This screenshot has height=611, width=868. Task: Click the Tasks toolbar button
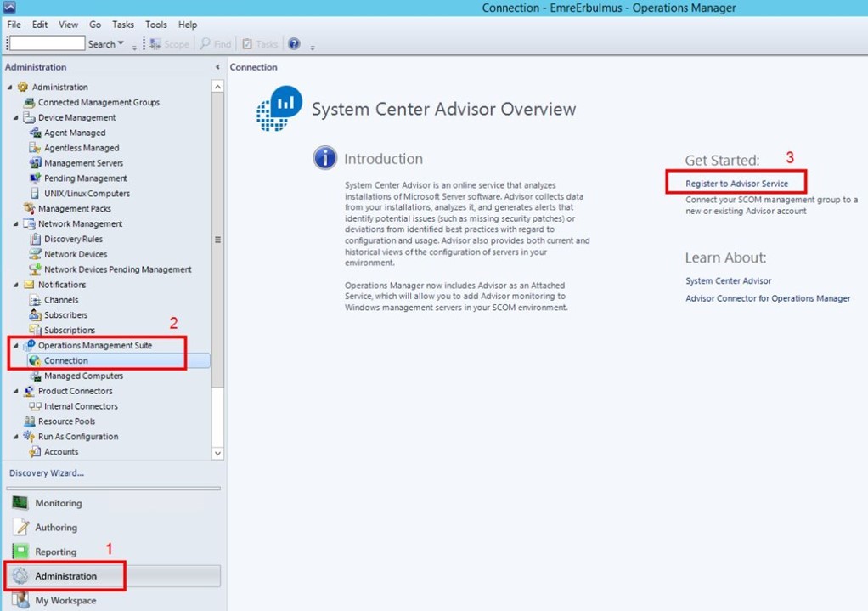[260, 43]
